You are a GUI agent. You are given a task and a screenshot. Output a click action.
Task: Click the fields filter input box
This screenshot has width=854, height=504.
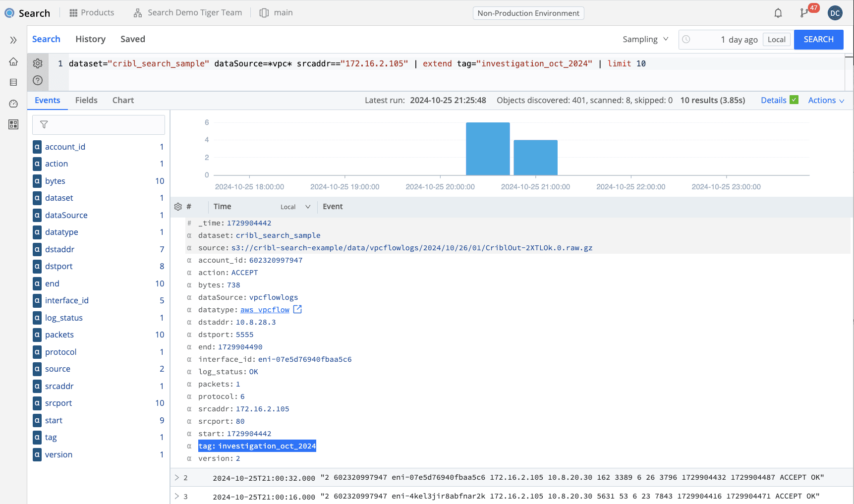tap(99, 125)
